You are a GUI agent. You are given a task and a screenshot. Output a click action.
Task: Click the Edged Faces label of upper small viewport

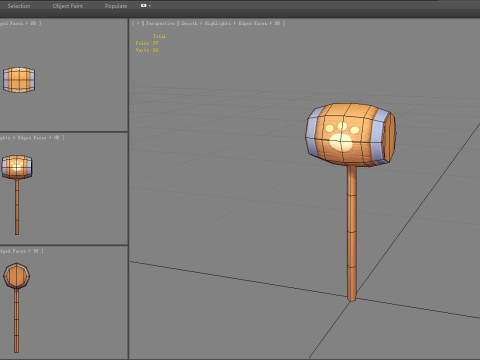tap(13, 23)
